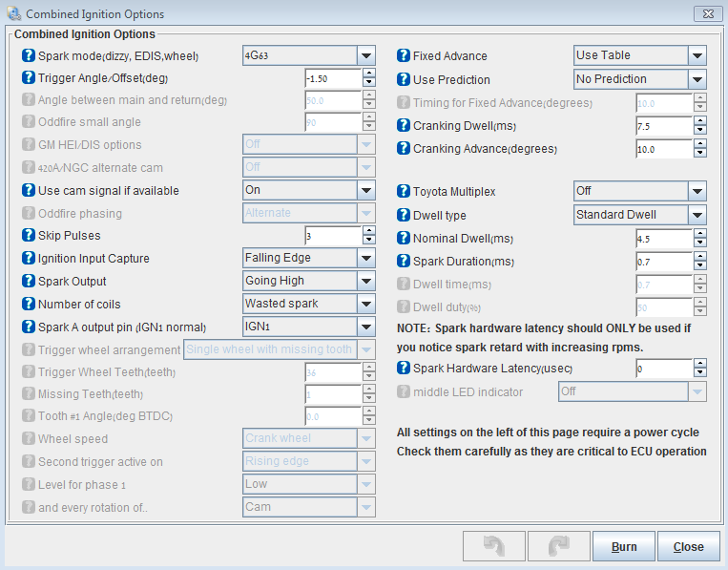
Task: Click the Spark Duration input field
Action: click(x=665, y=262)
